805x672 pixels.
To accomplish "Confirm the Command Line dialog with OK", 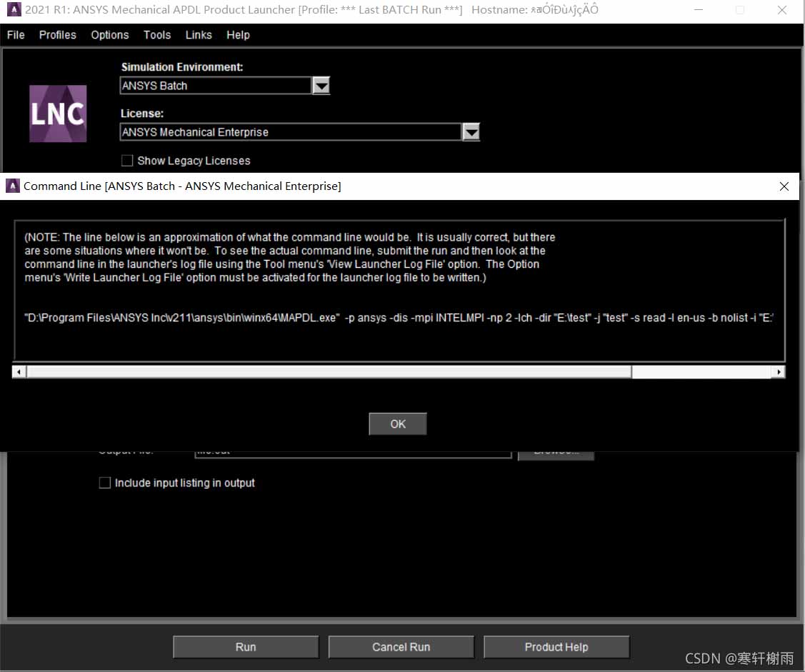I will [x=398, y=424].
